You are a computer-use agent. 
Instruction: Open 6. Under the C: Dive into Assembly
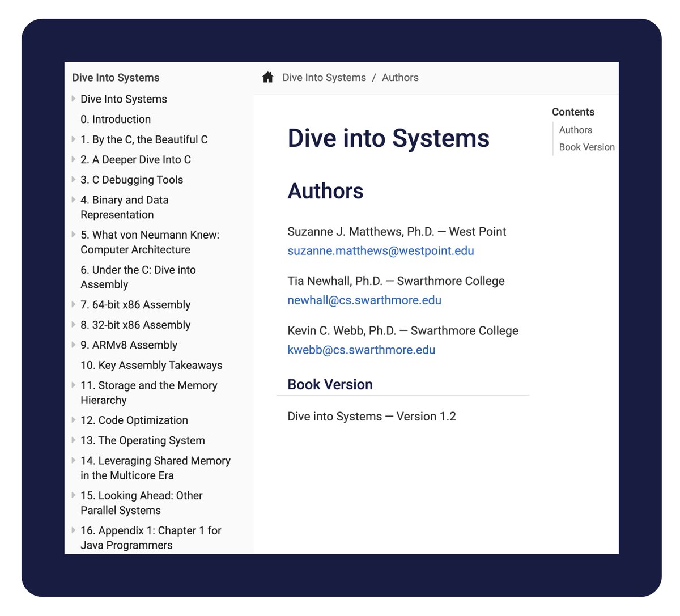tap(138, 277)
